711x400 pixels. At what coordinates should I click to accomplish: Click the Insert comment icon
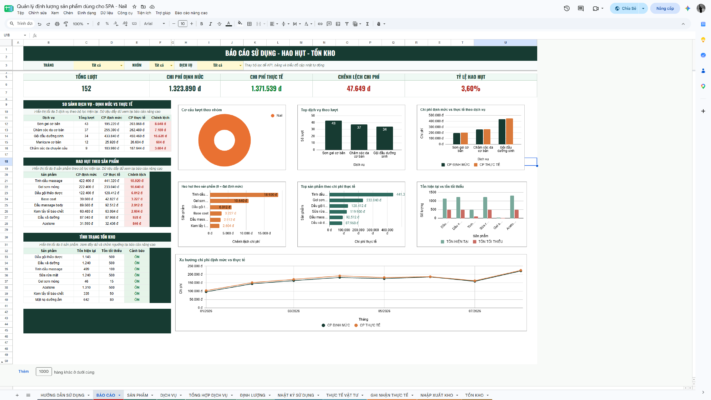pyautogui.click(x=329, y=24)
